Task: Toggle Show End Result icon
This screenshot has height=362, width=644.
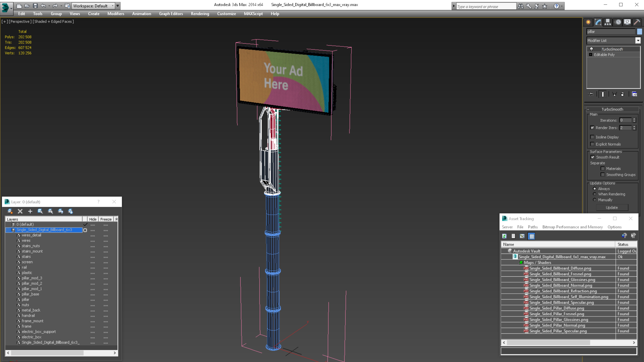Action: point(603,94)
